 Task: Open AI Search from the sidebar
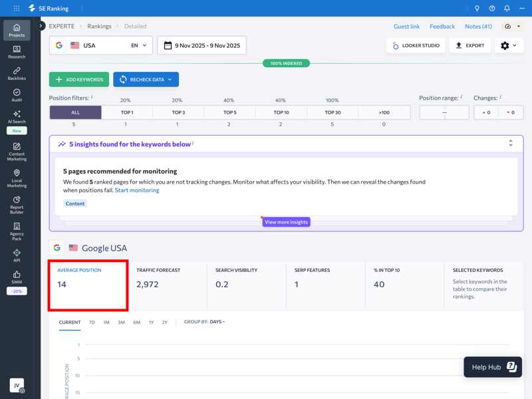pyautogui.click(x=17, y=117)
